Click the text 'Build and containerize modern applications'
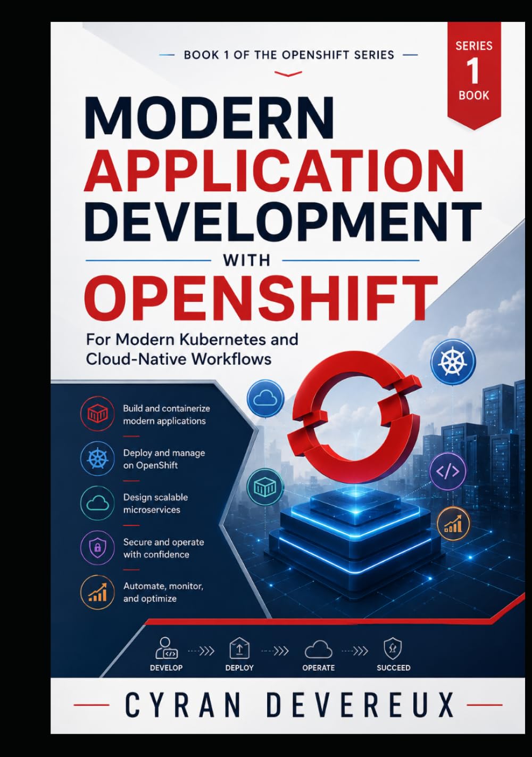 coord(167,415)
